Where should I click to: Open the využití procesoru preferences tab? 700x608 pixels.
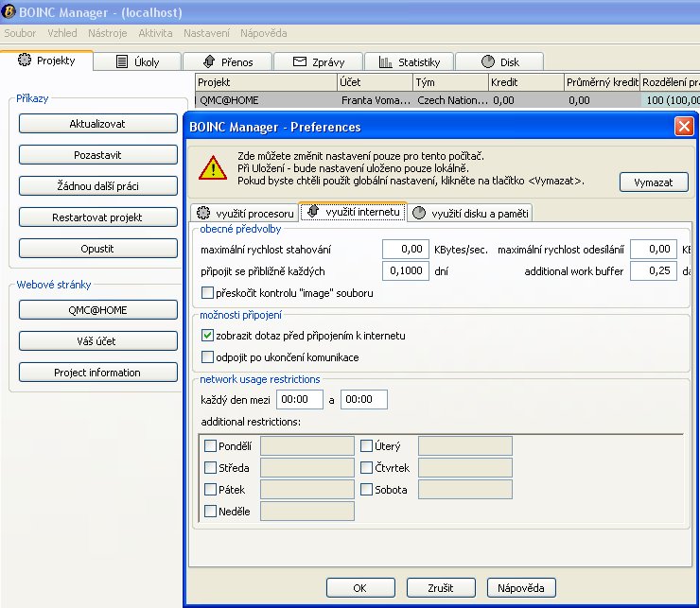pyautogui.click(x=245, y=214)
